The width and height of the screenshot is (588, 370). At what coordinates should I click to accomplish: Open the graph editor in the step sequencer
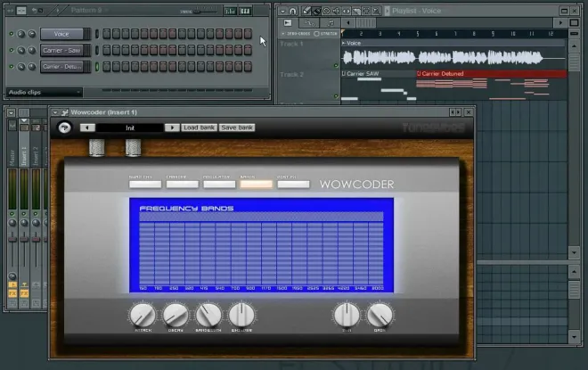[x=230, y=12]
